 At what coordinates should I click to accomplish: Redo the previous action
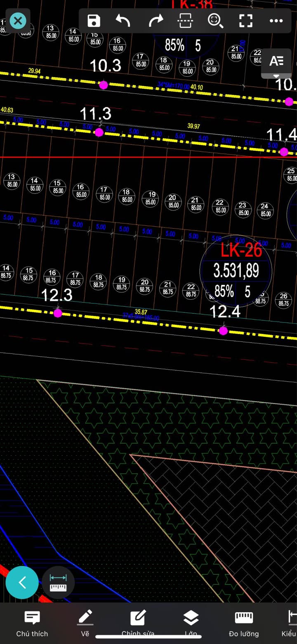(156, 21)
